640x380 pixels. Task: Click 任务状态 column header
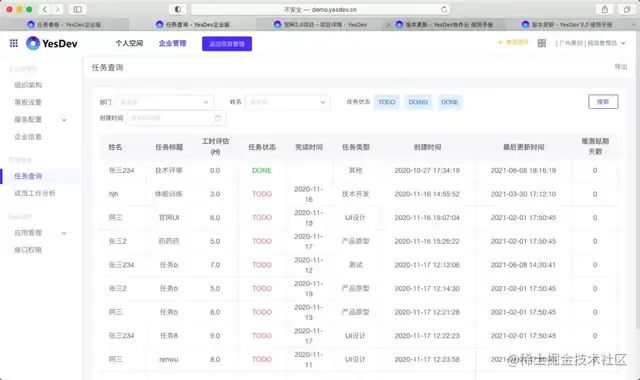coord(262,147)
